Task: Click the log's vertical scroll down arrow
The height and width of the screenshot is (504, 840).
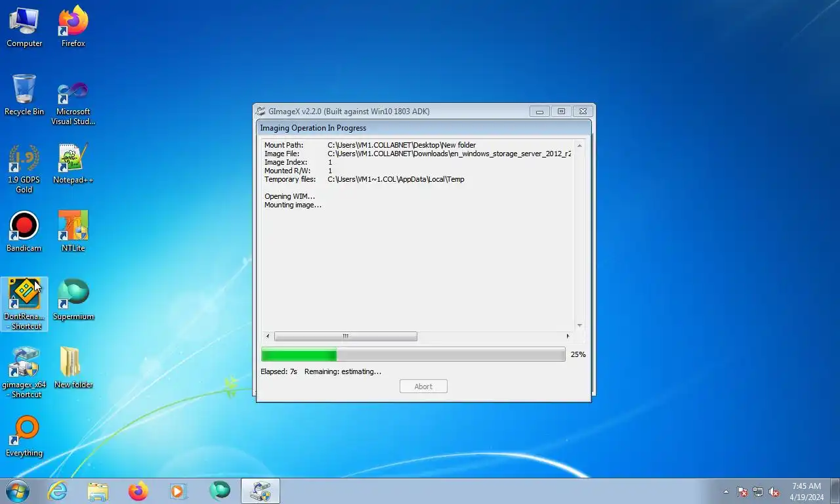Action: point(579,325)
